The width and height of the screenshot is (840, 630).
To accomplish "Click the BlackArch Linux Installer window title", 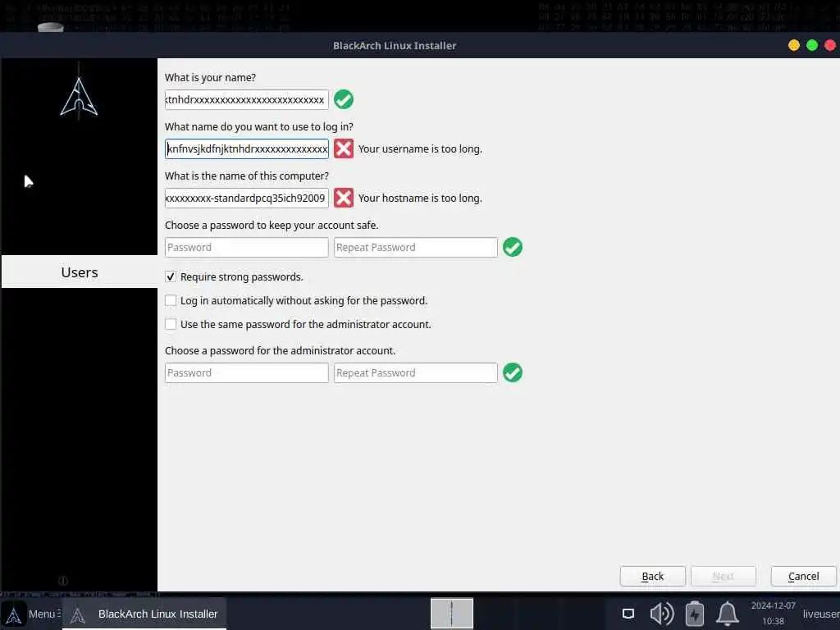I will click(x=395, y=46).
